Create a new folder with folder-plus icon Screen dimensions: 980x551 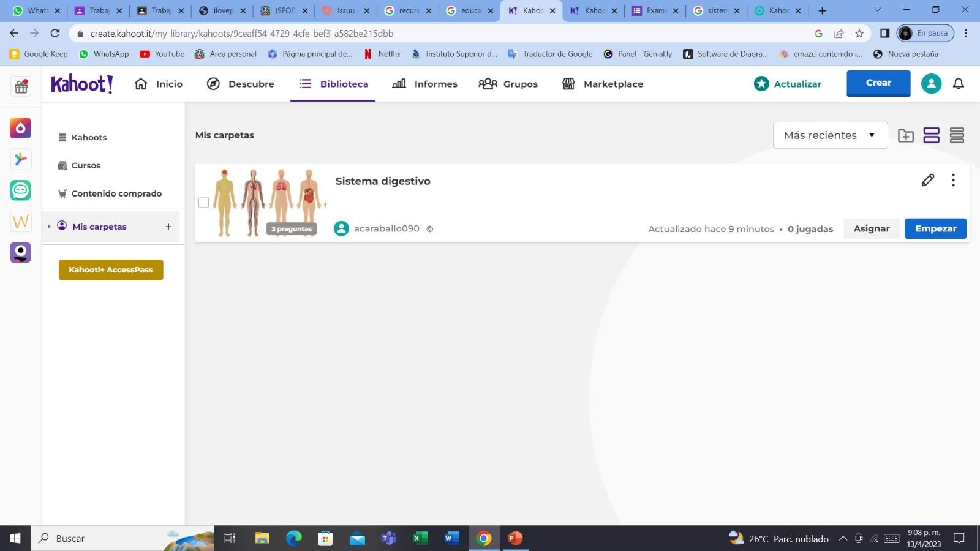906,135
